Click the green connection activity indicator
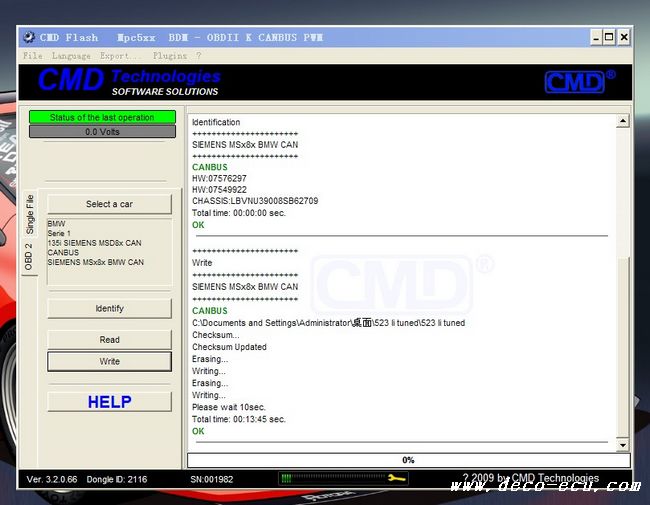This screenshot has width=650, height=505. [x=286, y=478]
